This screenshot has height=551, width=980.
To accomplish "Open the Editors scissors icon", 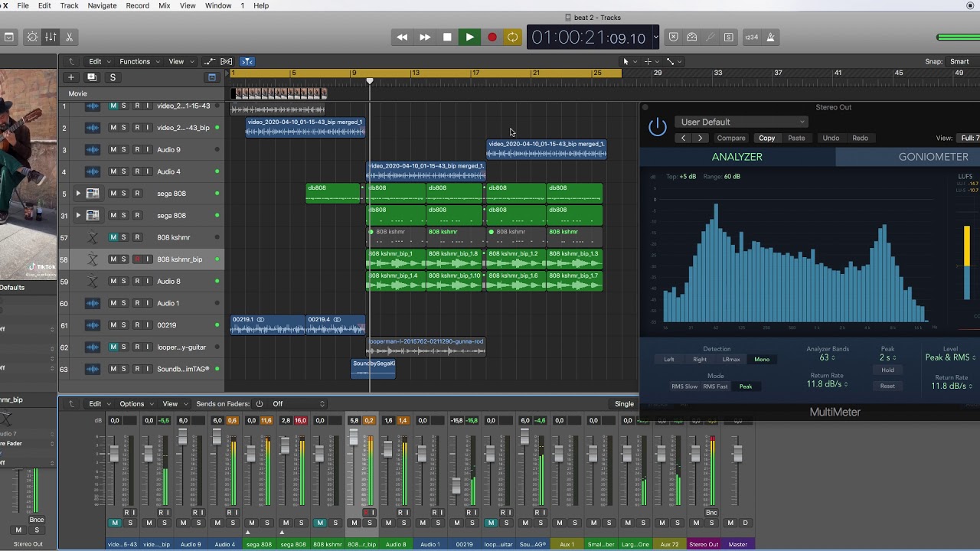I will coord(69,37).
